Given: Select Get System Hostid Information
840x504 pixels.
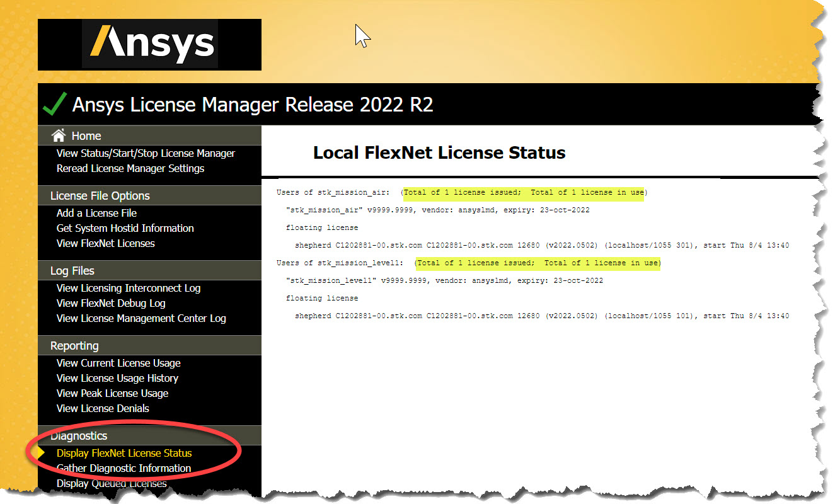Looking at the screenshot, I should pos(125,228).
